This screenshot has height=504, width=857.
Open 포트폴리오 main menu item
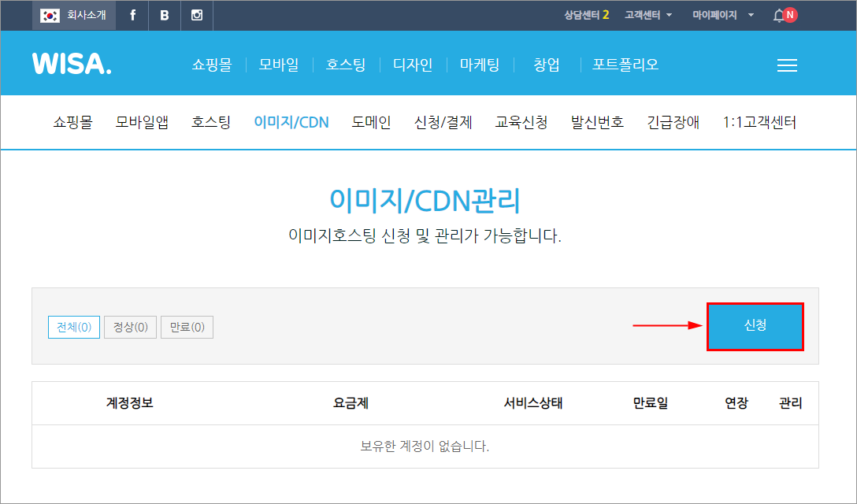click(625, 65)
